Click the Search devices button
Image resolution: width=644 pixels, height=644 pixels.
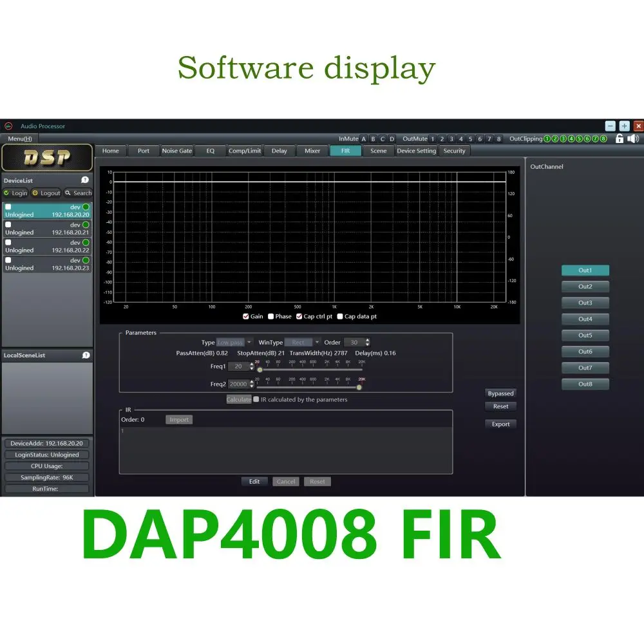tap(78, 193)
